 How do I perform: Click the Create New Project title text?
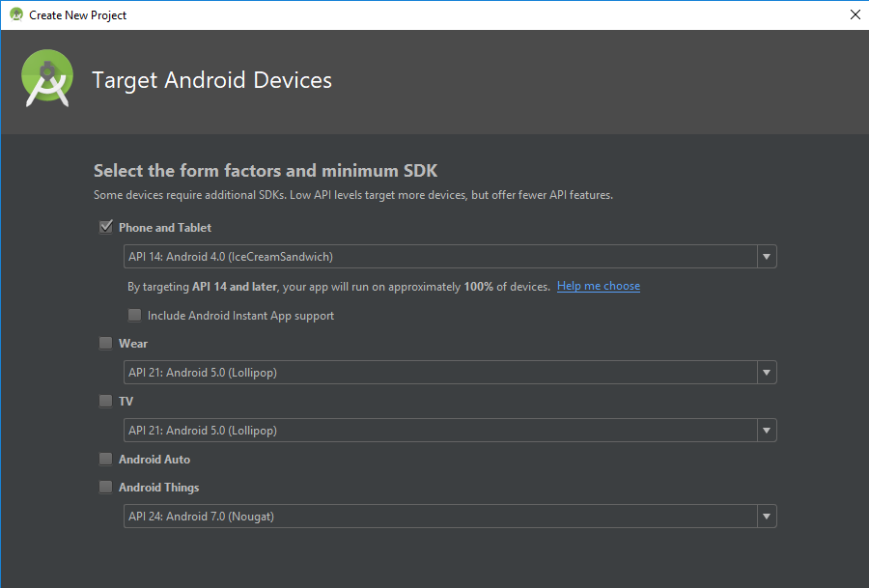pos(77,15)
